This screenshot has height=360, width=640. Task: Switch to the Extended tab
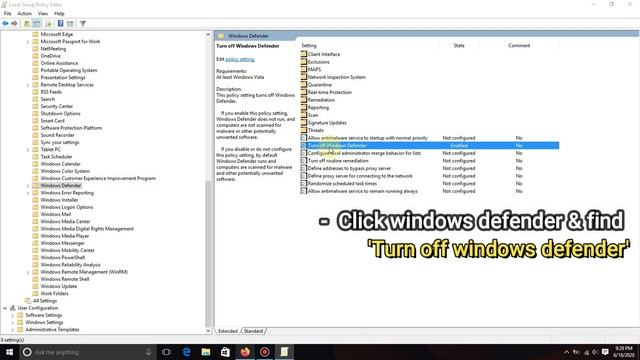[228, 331]
